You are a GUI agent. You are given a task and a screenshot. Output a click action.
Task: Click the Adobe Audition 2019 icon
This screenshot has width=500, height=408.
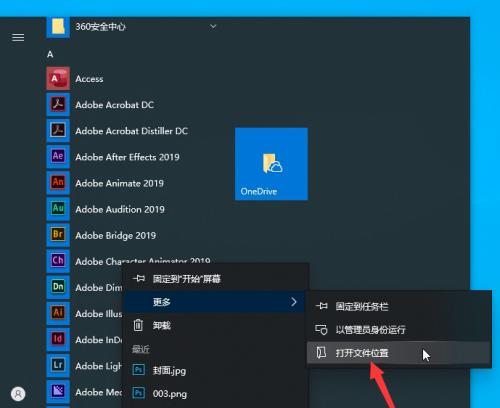(58, 209)
